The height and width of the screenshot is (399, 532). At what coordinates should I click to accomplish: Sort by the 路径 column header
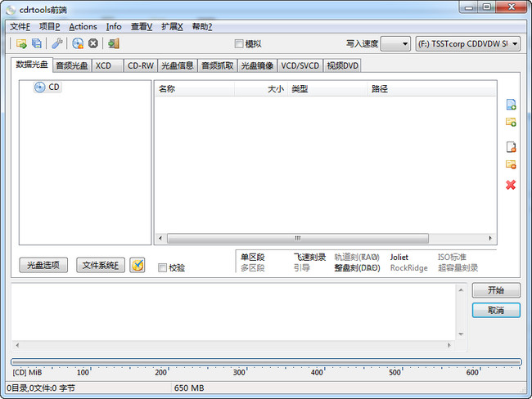431,89
